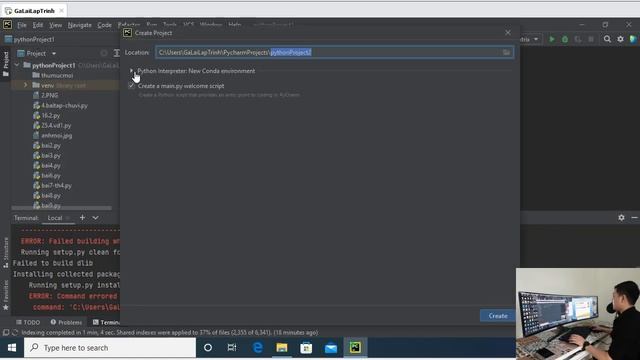Click the pythonProject1 breadcrumb
640x360 pixels.
[29, 40]
